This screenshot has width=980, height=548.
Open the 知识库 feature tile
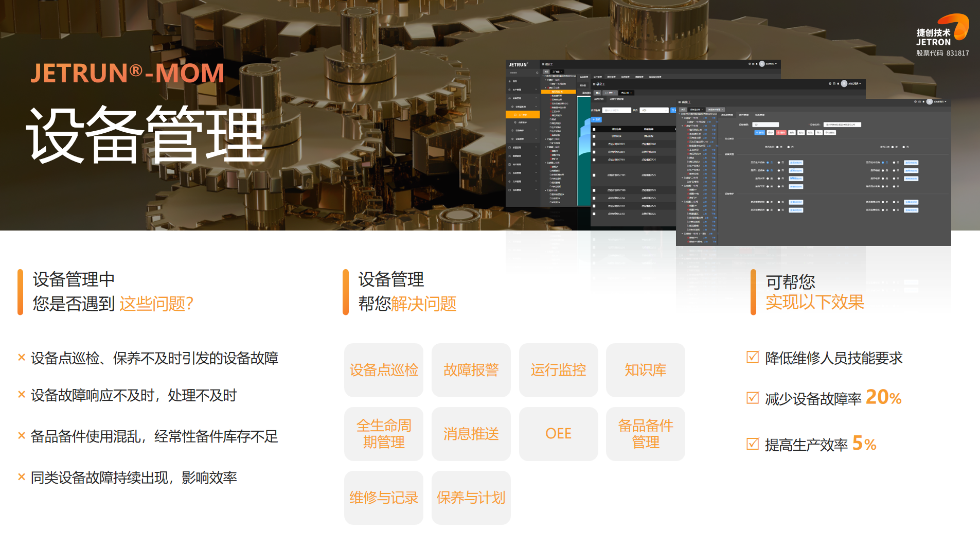pyautogui.click(x=646, y=370)
